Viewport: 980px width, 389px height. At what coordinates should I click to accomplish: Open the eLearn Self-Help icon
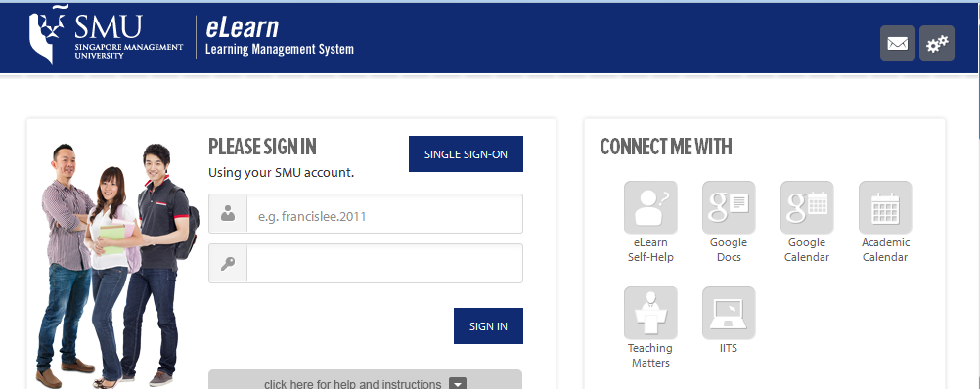click(x=650, y=207)
